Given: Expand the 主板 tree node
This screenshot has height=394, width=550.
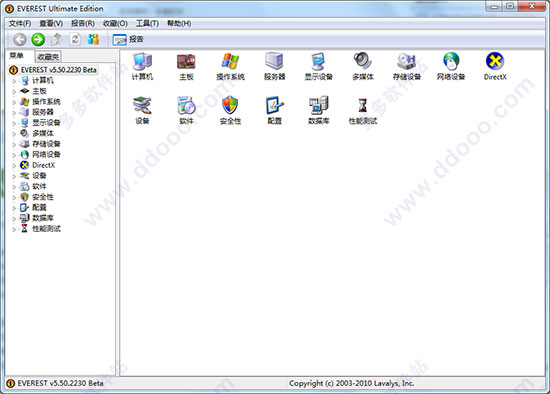Looking at the screenshot, I should tap(14, 92).
